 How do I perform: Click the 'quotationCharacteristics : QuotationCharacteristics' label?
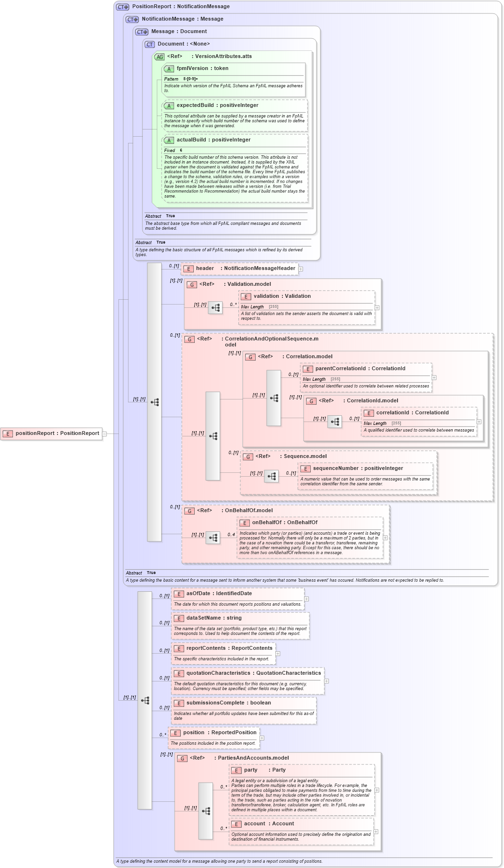click(x=254, y=673)
